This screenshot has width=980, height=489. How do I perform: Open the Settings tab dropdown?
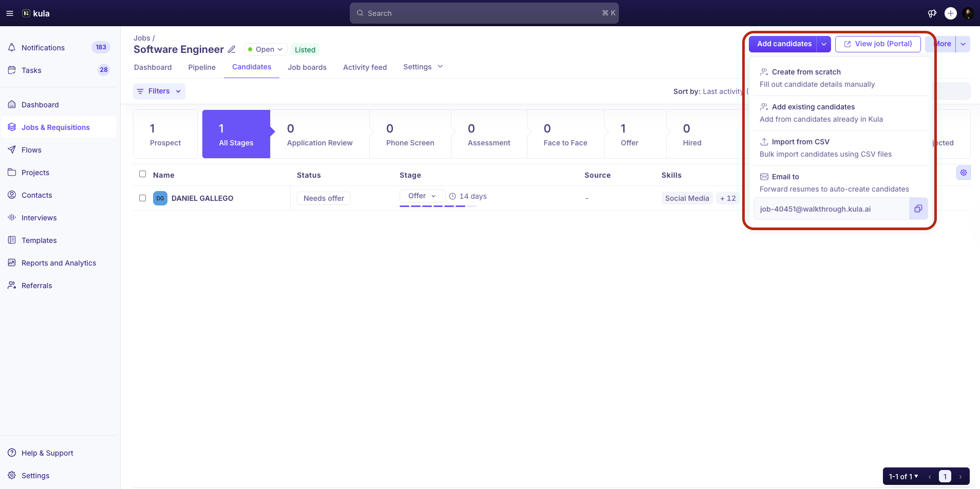tap(423, 67)
